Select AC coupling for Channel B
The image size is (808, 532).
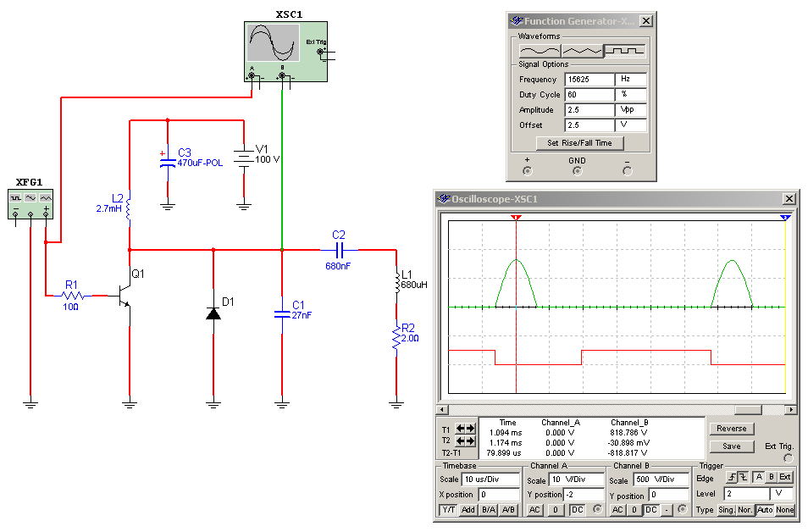(617, 510)
